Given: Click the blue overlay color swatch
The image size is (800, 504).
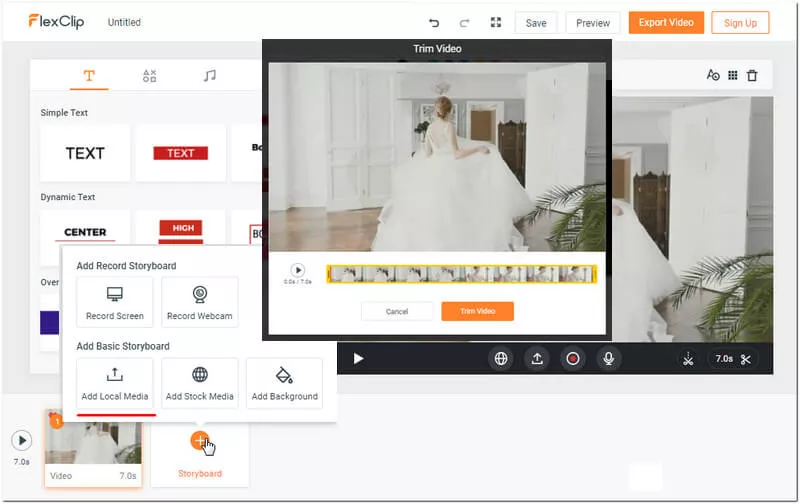Looking at the screenshot, I should pos(50,322).
